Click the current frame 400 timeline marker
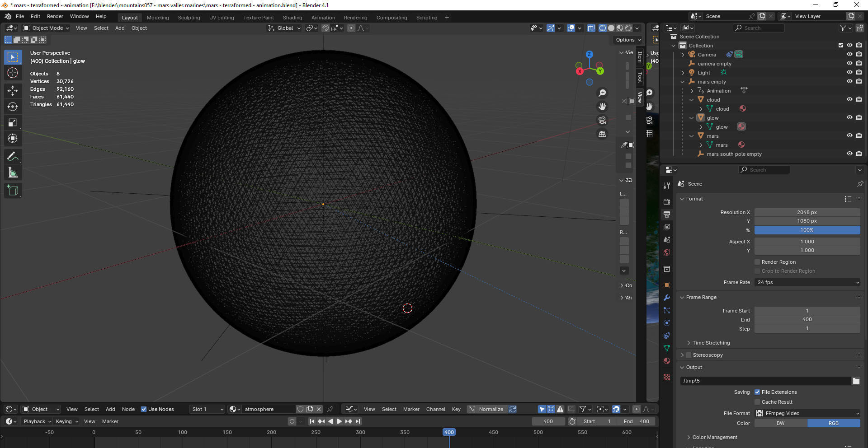The image size is (868, 448). [449, 432]
